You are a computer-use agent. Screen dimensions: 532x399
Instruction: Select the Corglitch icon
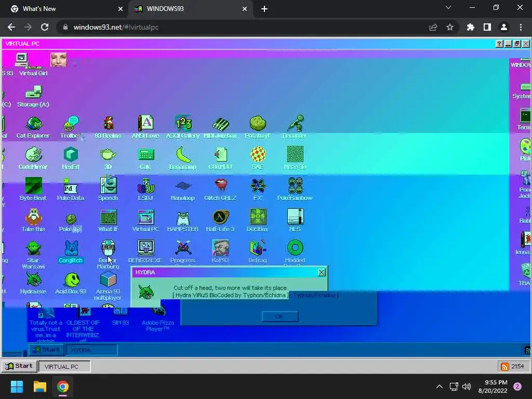point(71,252)
